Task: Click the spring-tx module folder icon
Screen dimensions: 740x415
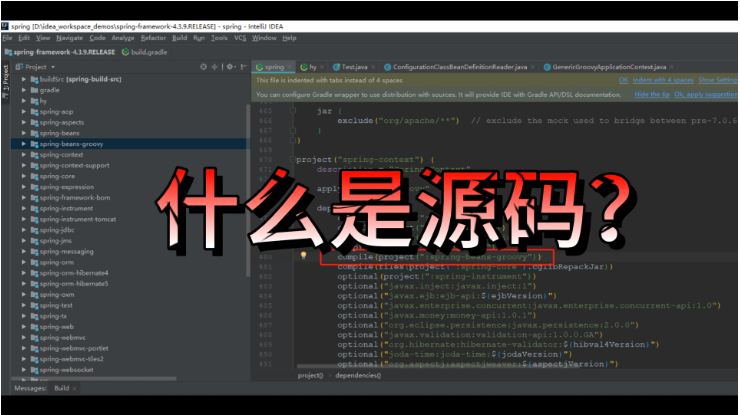Action: tap(34, 316)
